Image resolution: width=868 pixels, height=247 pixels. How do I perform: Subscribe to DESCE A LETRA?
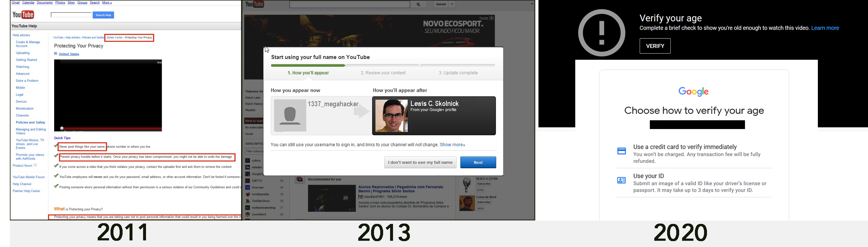(483, 184)
